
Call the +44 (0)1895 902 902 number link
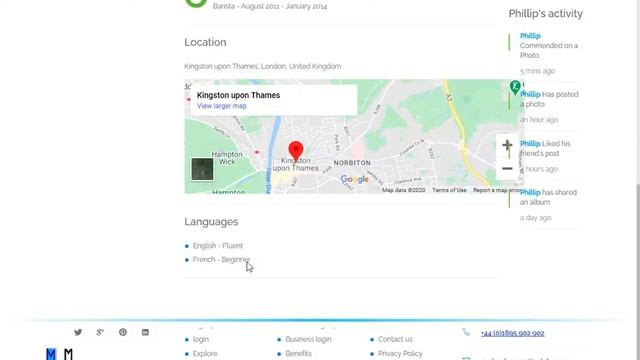(513, 333)
